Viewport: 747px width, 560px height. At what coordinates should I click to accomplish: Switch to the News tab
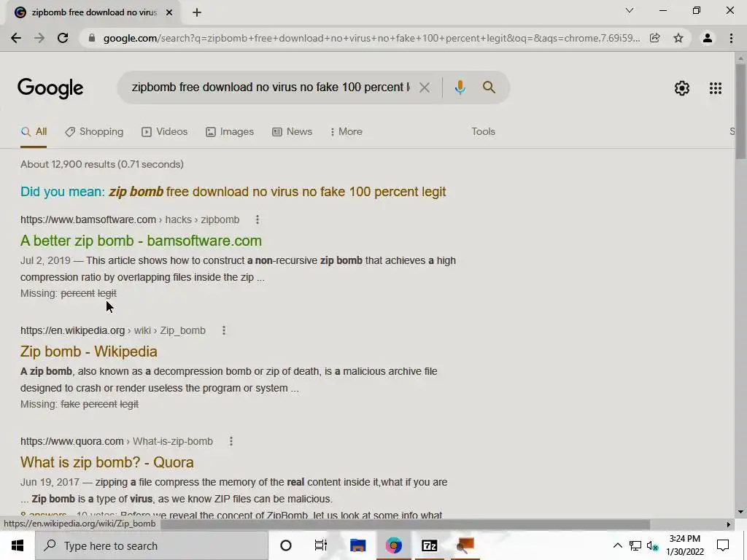pyautogui.click(x=292, y=131)
